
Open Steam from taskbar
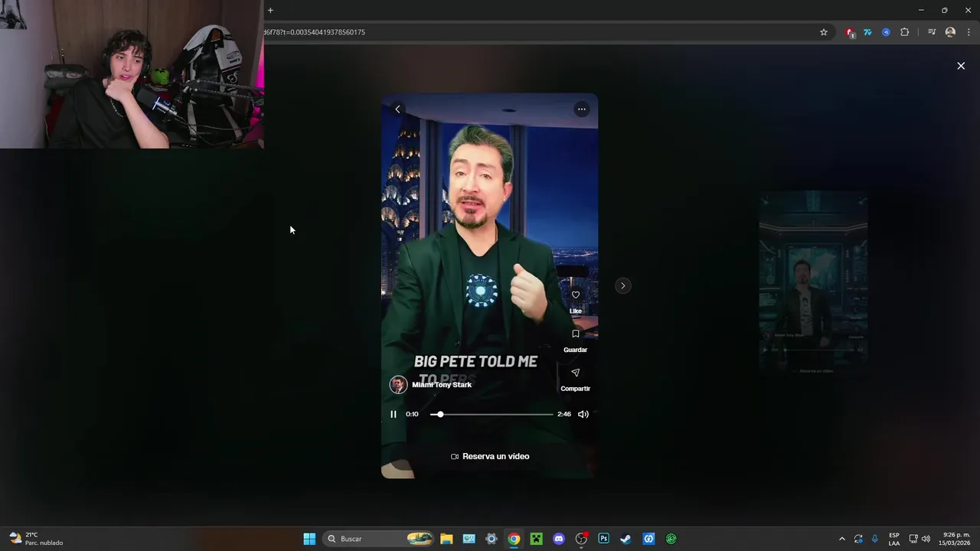pyautogui.click(x=626, y=539)
